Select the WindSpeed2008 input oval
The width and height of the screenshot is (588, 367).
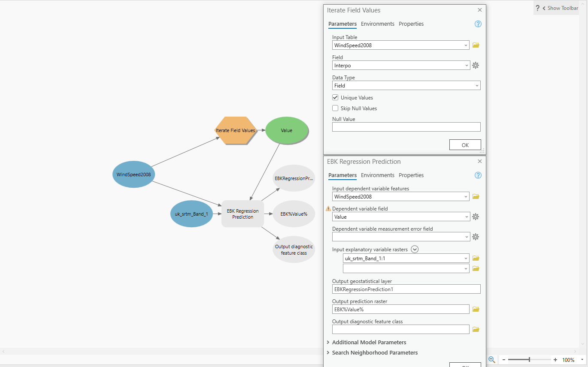pyautogui.click(x=133, y=174)
